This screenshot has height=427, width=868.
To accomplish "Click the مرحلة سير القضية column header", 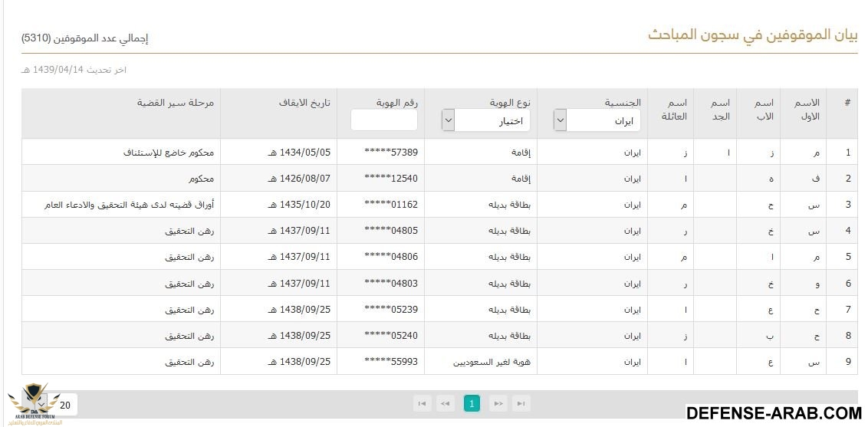I will click(176, 103).
